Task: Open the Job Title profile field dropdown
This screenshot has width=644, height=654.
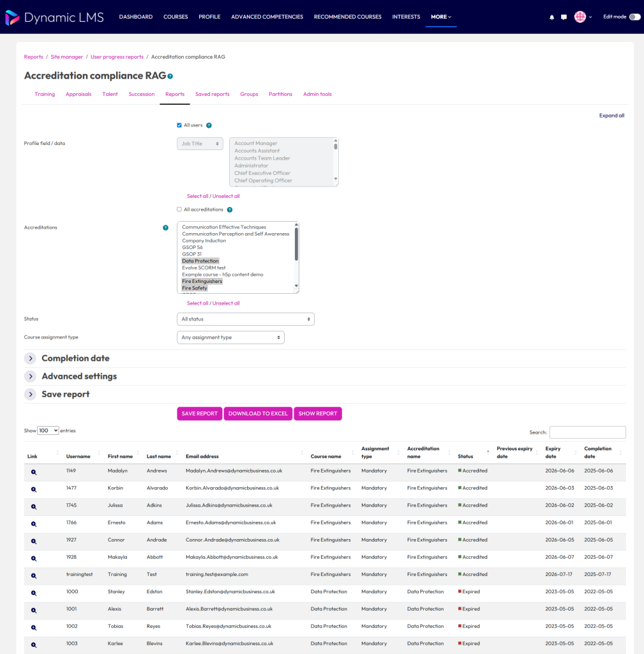Action: coord(200,144)
